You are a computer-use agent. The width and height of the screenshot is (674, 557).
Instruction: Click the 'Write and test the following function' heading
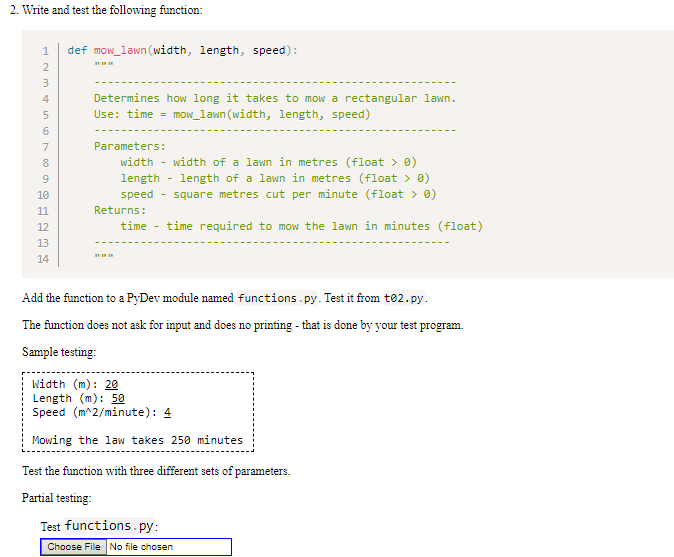click(x=112, y=10)
